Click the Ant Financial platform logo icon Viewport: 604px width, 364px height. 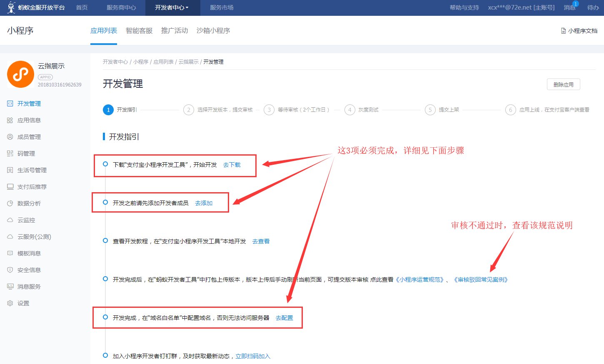point(11,7)
